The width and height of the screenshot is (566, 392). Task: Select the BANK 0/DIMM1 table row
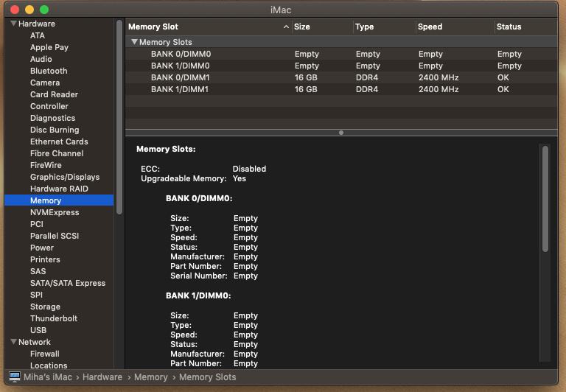(x=341, y=77)
